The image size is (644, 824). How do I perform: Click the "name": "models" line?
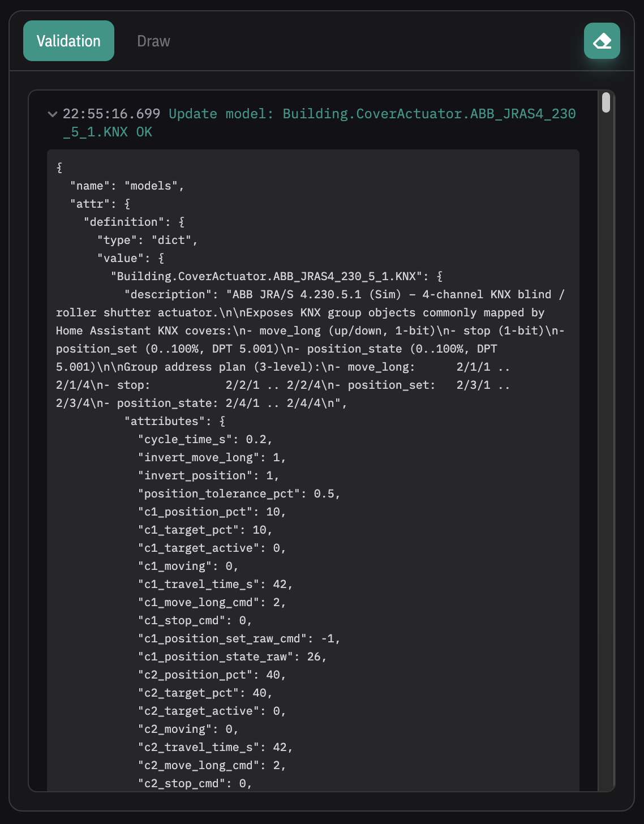tap(127, 186)
